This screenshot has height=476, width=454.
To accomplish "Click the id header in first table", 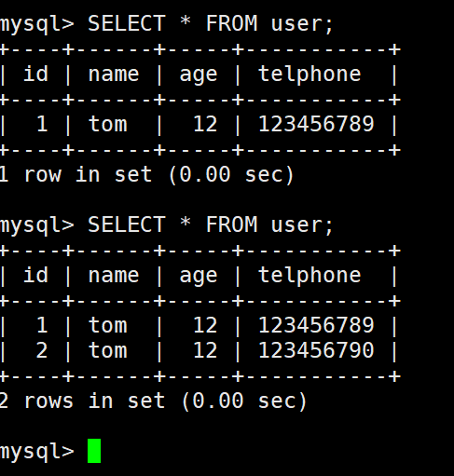I will [x=35, y=74].
